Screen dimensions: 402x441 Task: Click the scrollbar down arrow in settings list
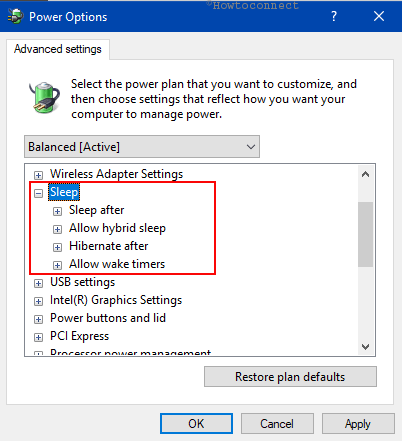click(365, 347)
